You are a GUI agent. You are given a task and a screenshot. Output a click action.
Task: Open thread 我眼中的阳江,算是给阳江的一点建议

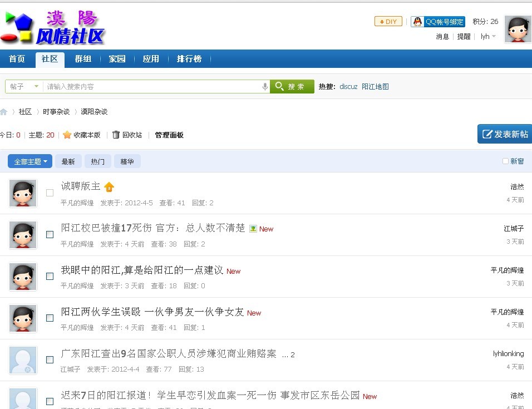(x=142, y=270)
